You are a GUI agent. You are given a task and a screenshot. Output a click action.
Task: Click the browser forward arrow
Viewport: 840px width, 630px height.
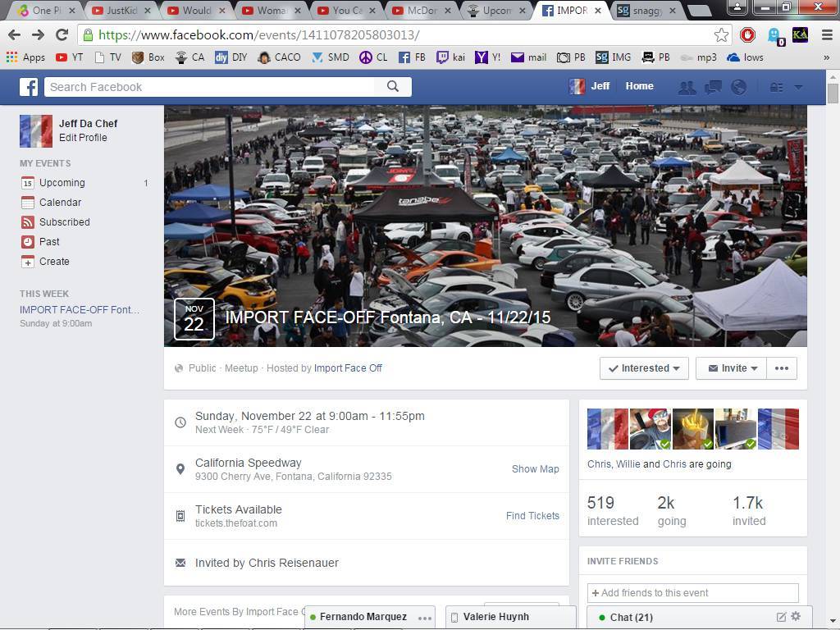tap(38, 35)
